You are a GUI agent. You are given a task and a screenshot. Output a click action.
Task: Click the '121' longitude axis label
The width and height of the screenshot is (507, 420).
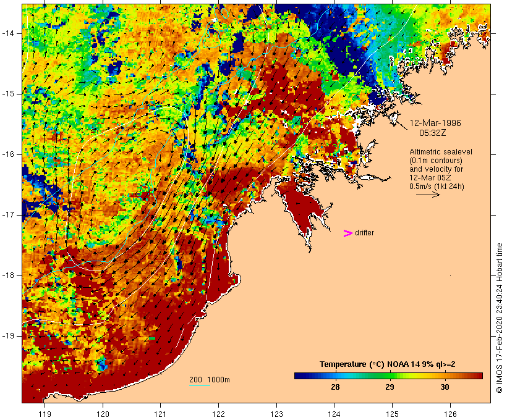pos(160,414)
